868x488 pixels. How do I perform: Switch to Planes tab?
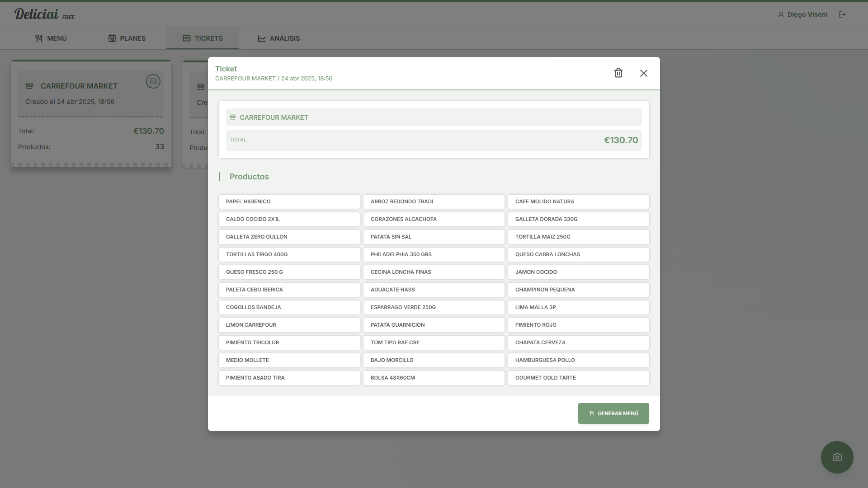coord(127,38)
